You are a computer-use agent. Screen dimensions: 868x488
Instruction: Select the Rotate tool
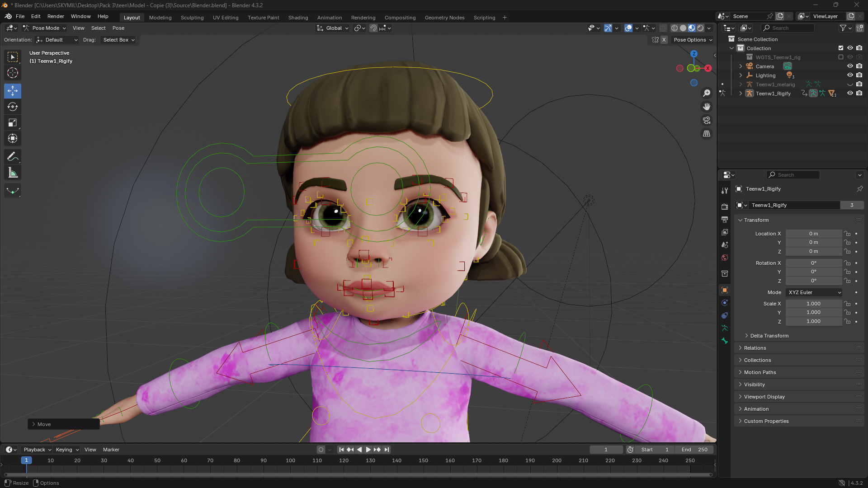(13, 107)
